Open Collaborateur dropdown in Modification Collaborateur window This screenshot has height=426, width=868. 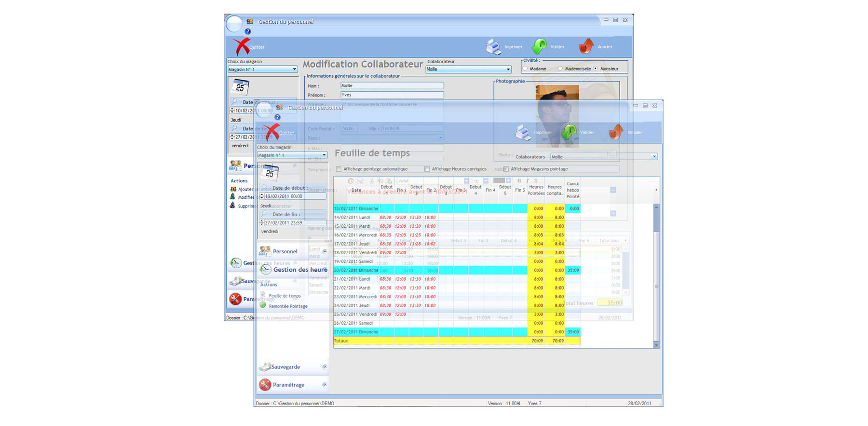pyautogui.click(x=508, y=69)
